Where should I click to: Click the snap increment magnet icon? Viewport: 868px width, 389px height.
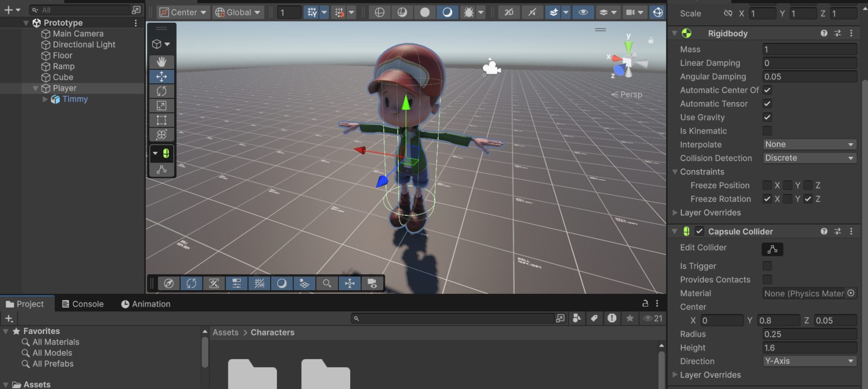[339, 12]
